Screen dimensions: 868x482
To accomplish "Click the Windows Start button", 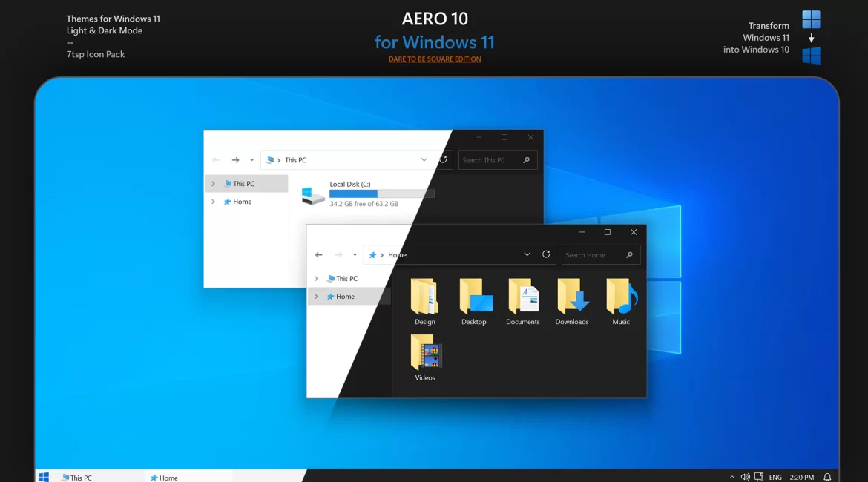I will click(44, 477).
